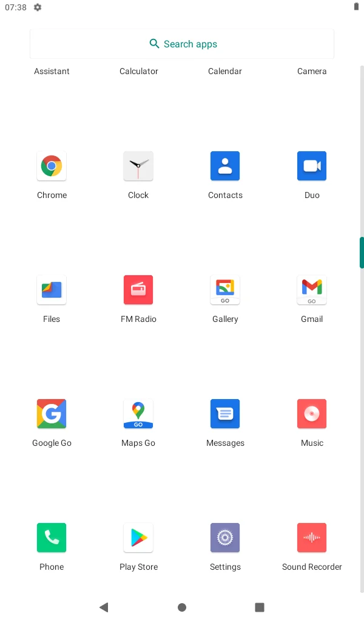Viewport: 364px width, 622px height.
Task: Tap the Search apps field
Action: [x=182, y=44]
